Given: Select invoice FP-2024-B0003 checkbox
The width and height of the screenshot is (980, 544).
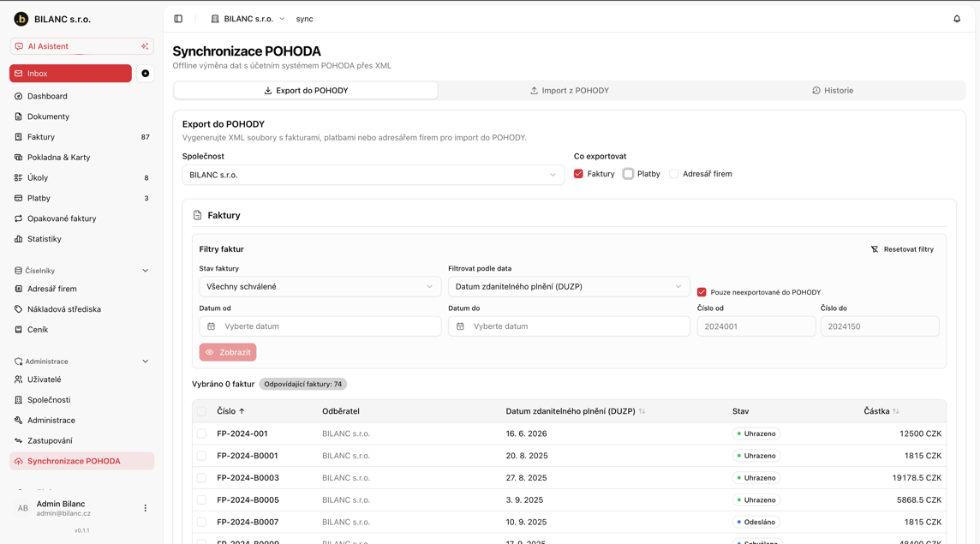Looking at the screenshot, I should tap(201, 478).
